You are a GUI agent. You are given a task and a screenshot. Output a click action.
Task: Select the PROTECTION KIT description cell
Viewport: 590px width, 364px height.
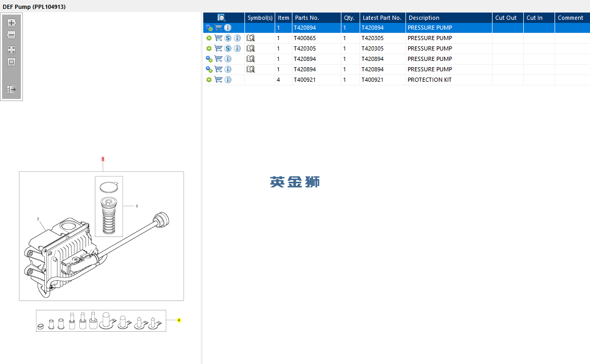[449, 80]
